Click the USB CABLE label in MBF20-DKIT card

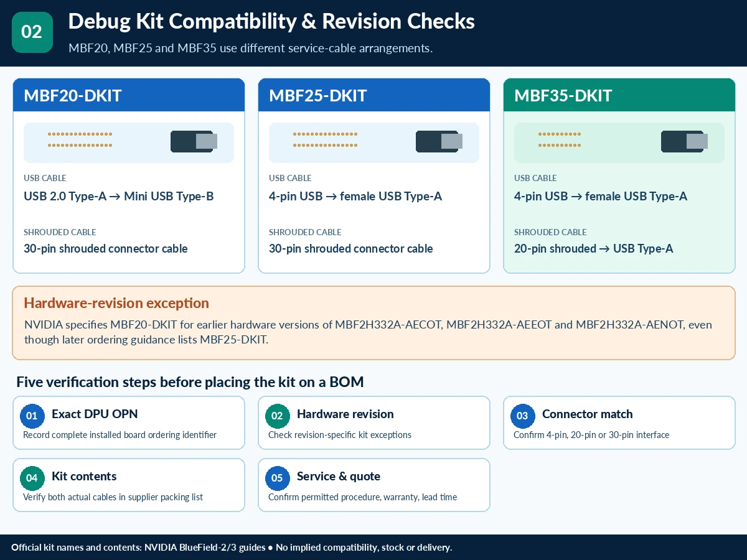click(45, 178)
